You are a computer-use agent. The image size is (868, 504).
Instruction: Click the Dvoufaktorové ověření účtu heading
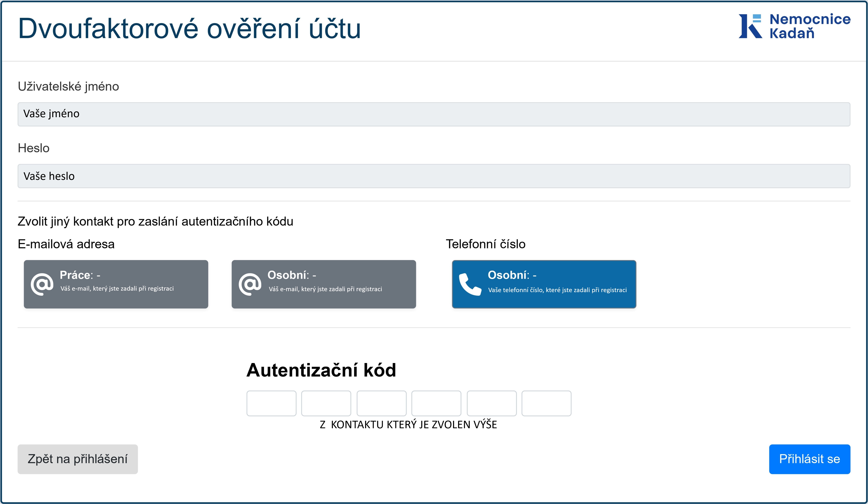[189, 28]
